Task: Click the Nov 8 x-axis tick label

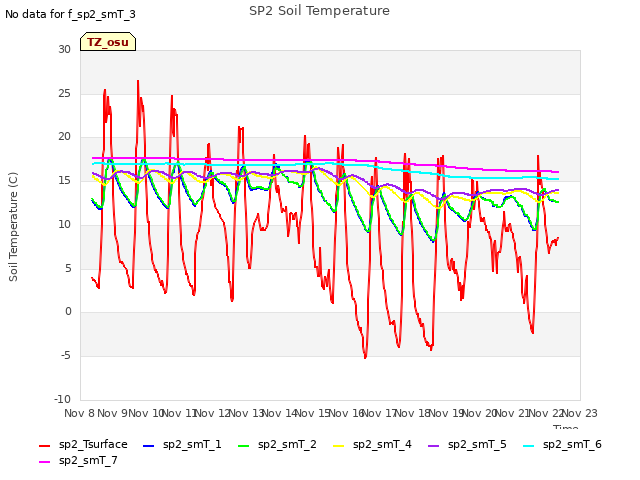Action: [x=79, y=413]
